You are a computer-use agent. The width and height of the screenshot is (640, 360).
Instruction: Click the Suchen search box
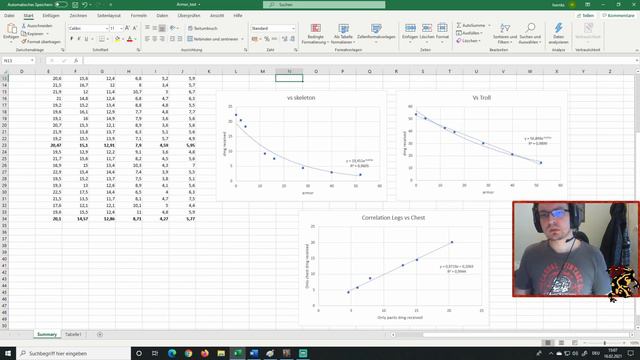[x=324, y=4]
